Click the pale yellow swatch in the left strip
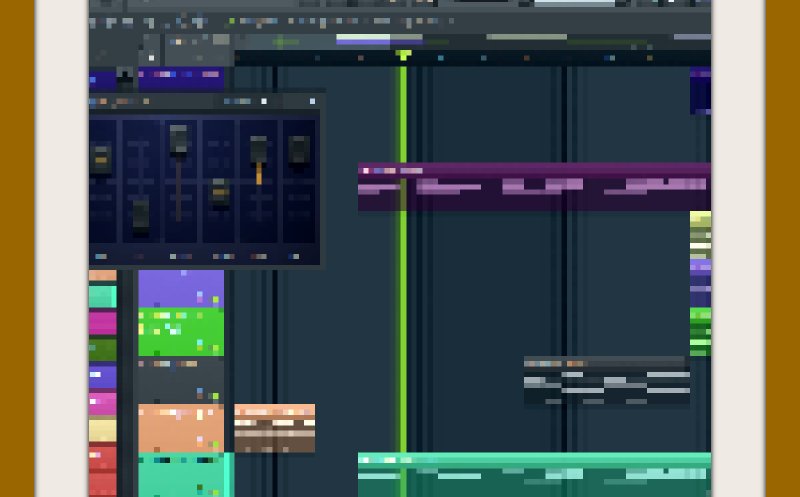The image size is (800, 497). (x=103, y=430)
